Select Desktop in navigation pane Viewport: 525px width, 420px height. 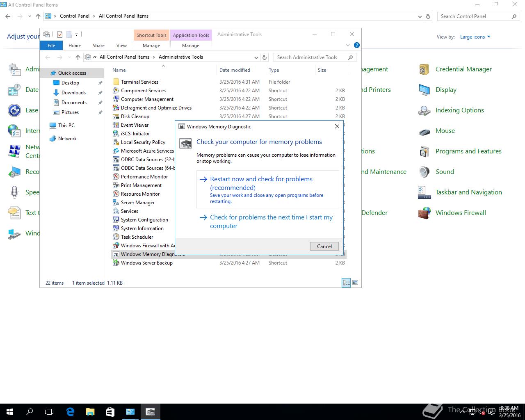pos(70,83)
